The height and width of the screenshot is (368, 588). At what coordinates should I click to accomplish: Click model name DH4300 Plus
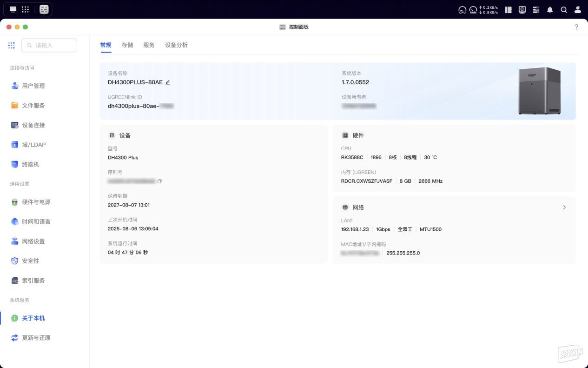(x=123, y=157)
